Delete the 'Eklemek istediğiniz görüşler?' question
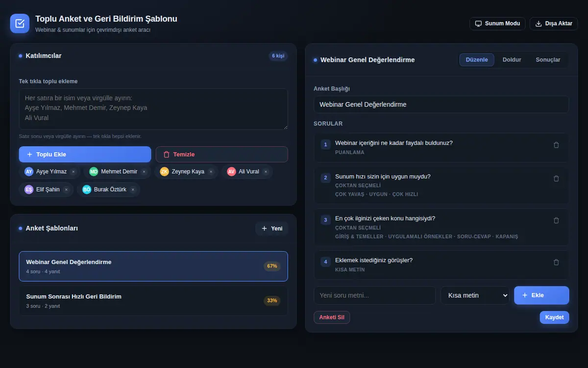The image size is (588, 368). 556,263
